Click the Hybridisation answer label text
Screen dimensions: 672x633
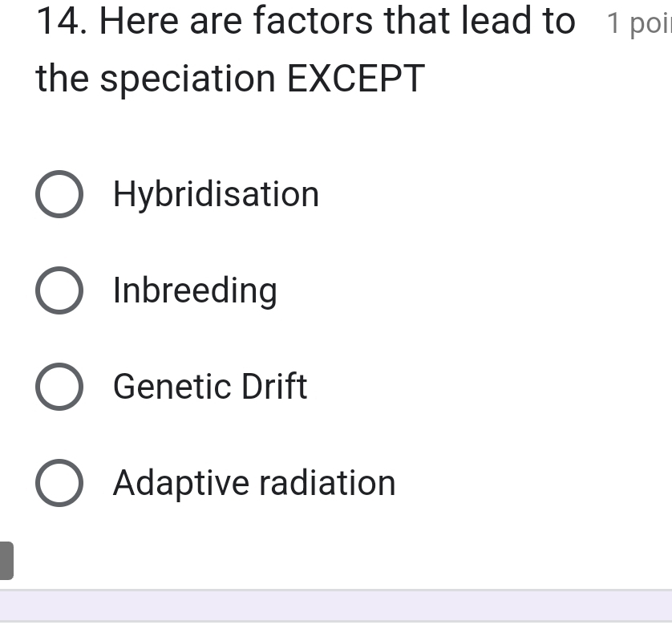tap(216, 195)
